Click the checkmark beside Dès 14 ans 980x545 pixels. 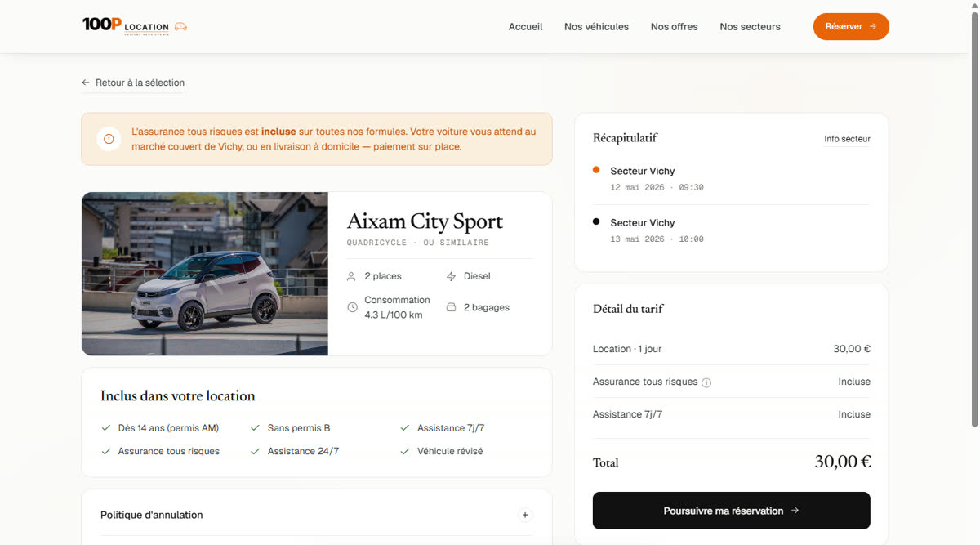(105, 427)
